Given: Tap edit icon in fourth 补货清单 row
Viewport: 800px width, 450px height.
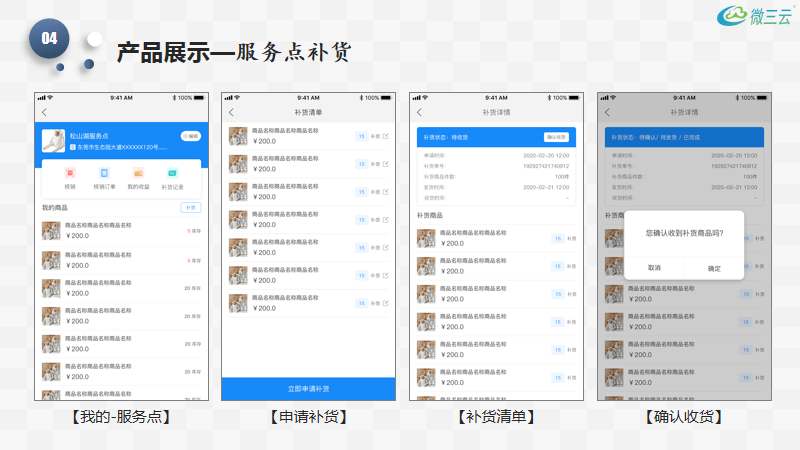Looking at the screenshot, I should tap(386, 220).
